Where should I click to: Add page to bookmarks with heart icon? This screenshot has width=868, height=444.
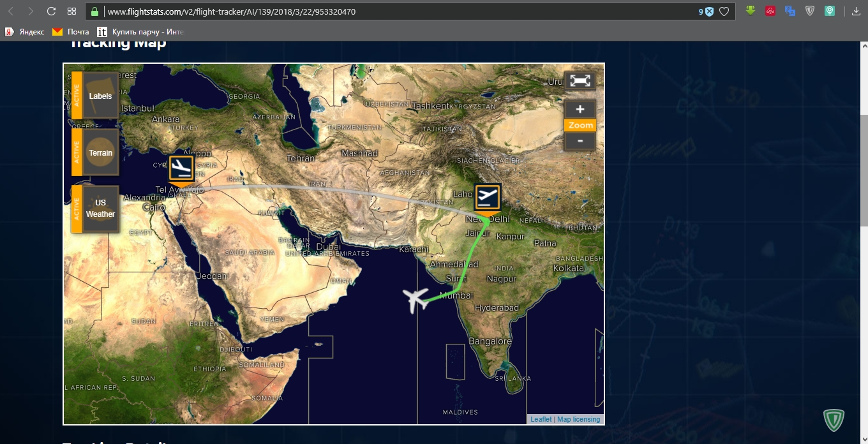pos(724,11)
